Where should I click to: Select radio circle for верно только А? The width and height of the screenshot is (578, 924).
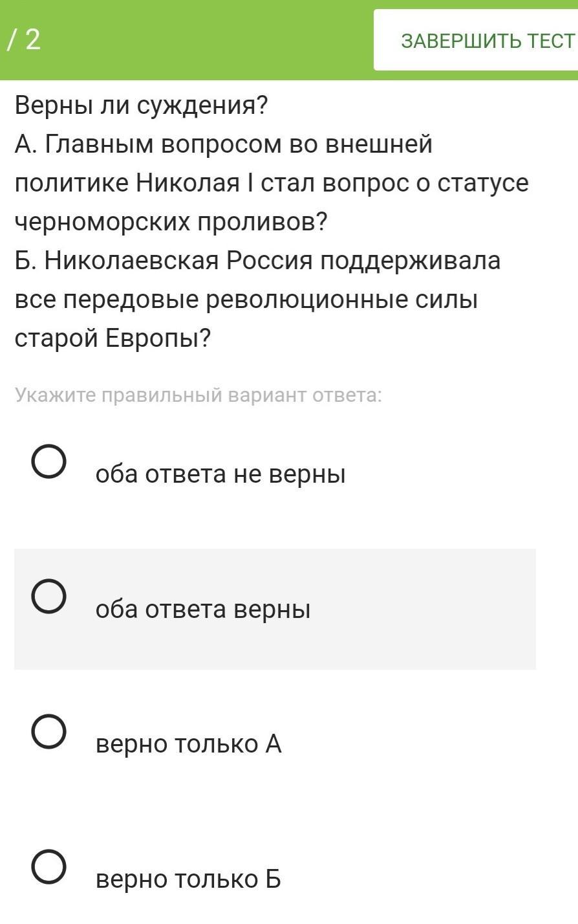coord(48,732)
